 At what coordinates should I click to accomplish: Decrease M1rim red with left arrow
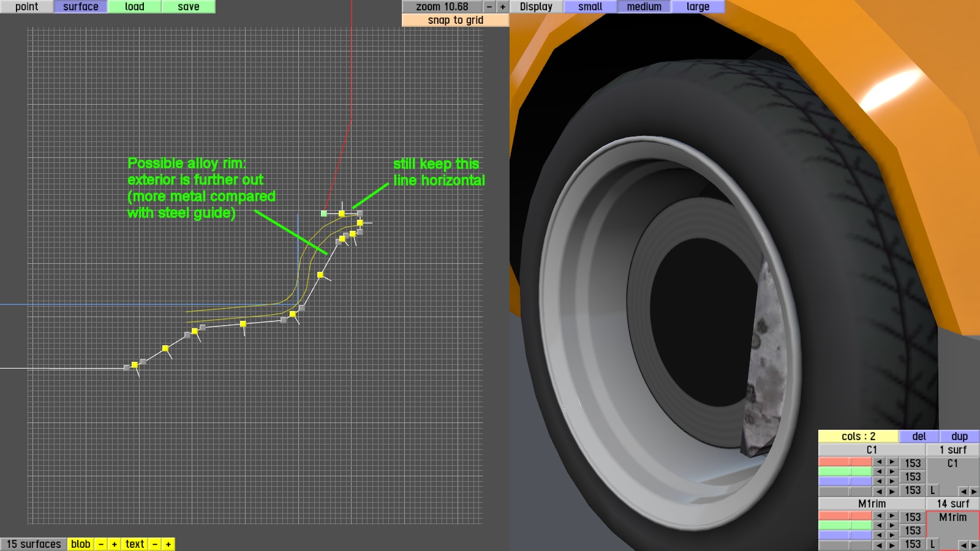[879, 516]
